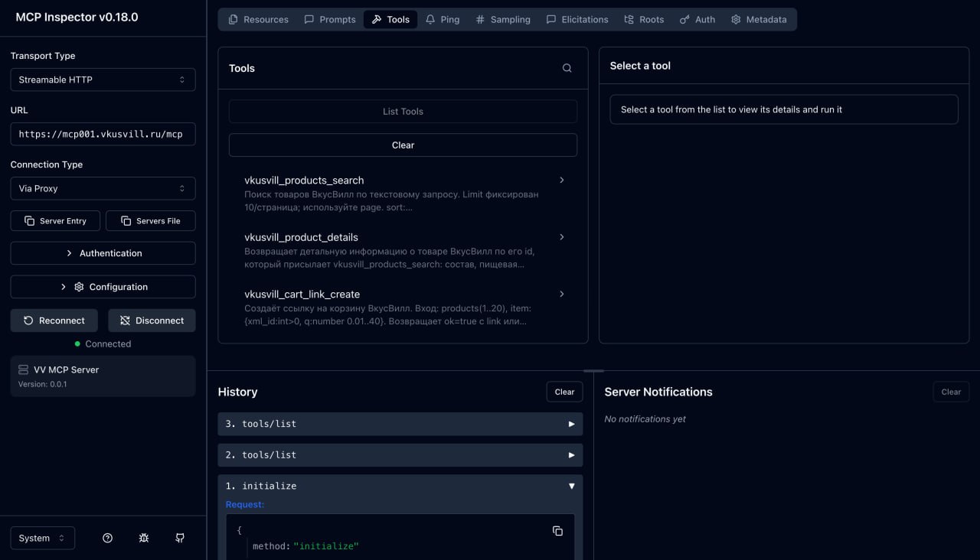Open the GitHub icon link

point(180,538)
